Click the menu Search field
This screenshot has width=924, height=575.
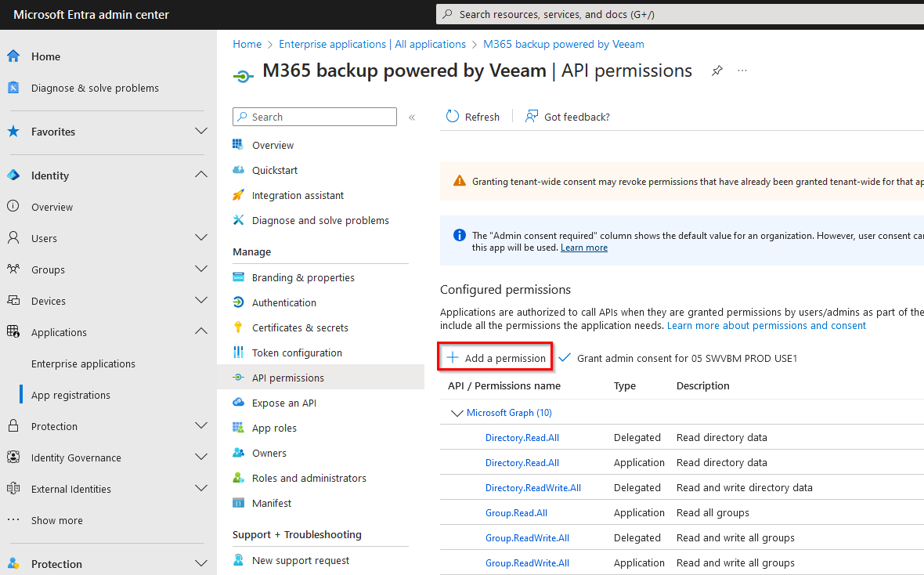pyautogui.click(x=315, y=117)
